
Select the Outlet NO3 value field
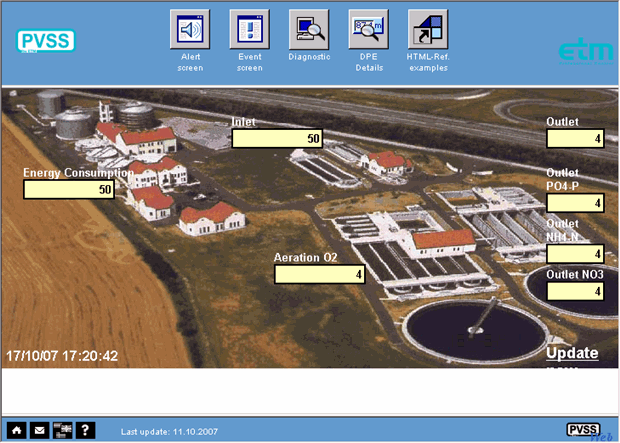coord(575,292)
